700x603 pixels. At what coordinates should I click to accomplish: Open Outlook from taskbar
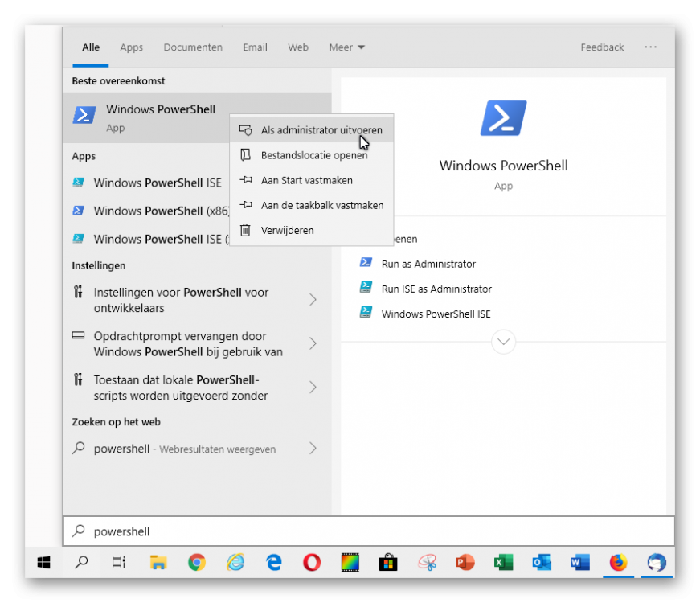point(542,562)
